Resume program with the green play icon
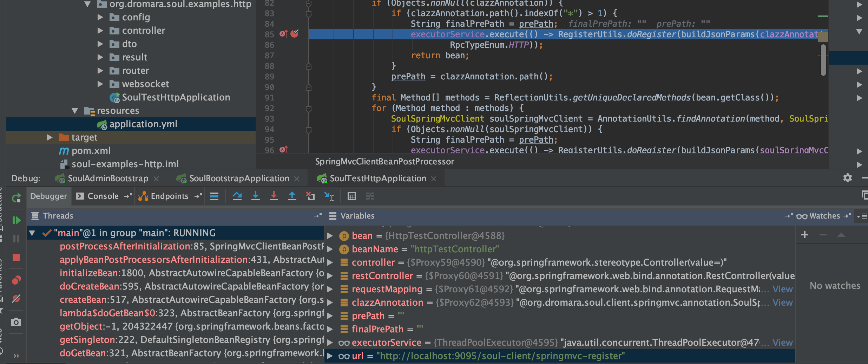The width and height of the screenshot is (868, 364). tap(16, 220)
